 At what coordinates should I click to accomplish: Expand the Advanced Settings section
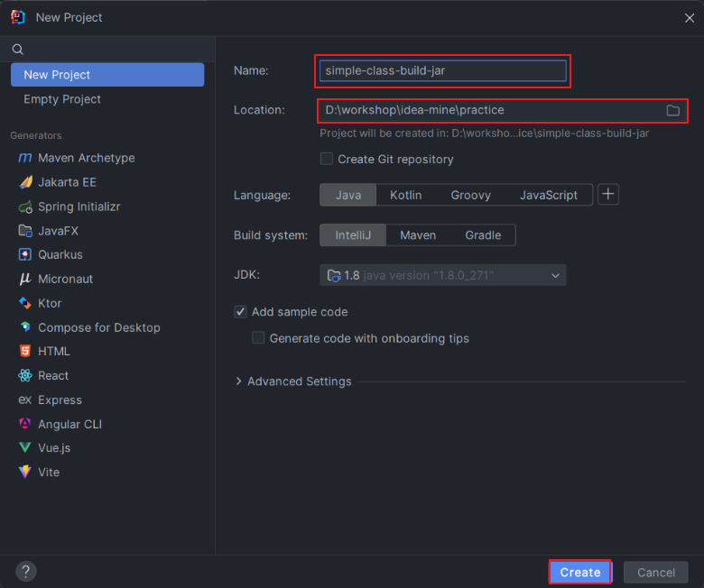click(238, 381)
